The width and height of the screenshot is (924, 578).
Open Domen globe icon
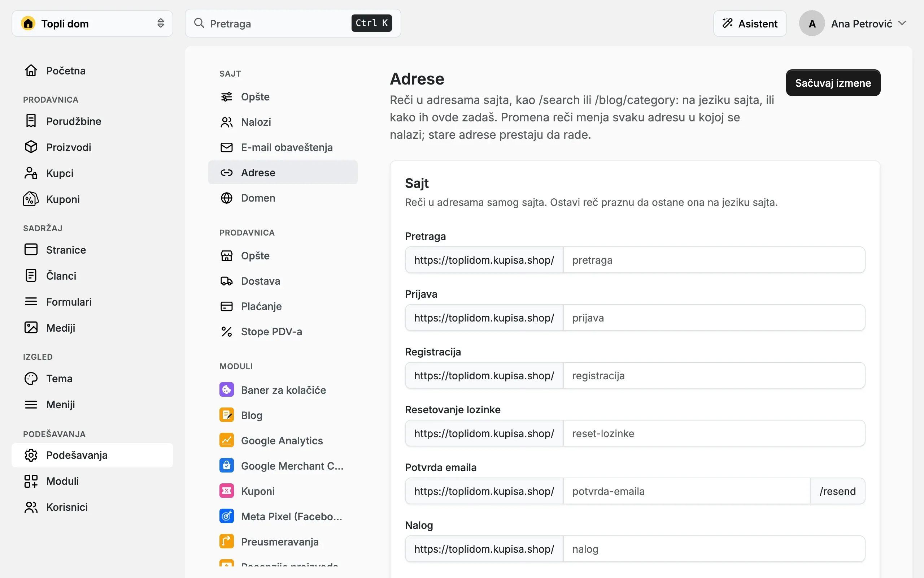[x=226, y=197]
